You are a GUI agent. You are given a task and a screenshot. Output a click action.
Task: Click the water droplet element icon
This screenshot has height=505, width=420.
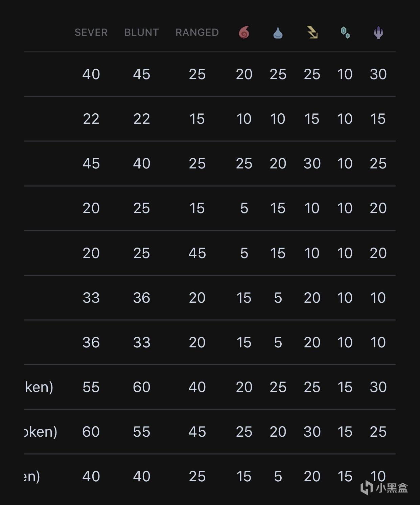[x=278, y=32]
